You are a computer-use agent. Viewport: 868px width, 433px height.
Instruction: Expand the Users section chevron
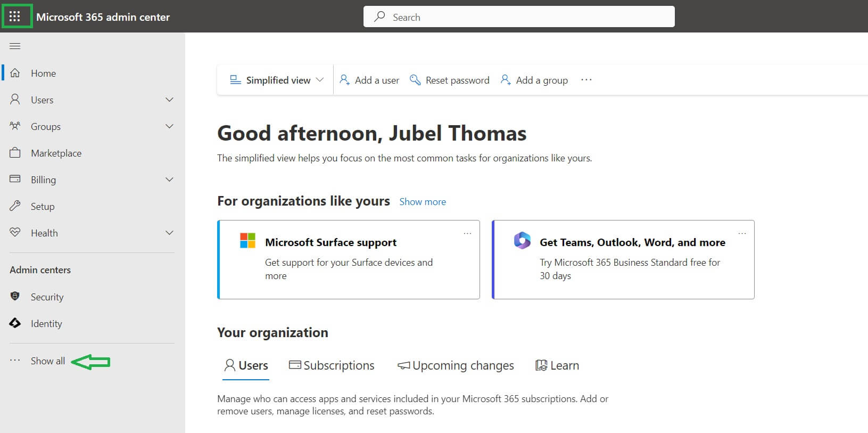point(169,100)
